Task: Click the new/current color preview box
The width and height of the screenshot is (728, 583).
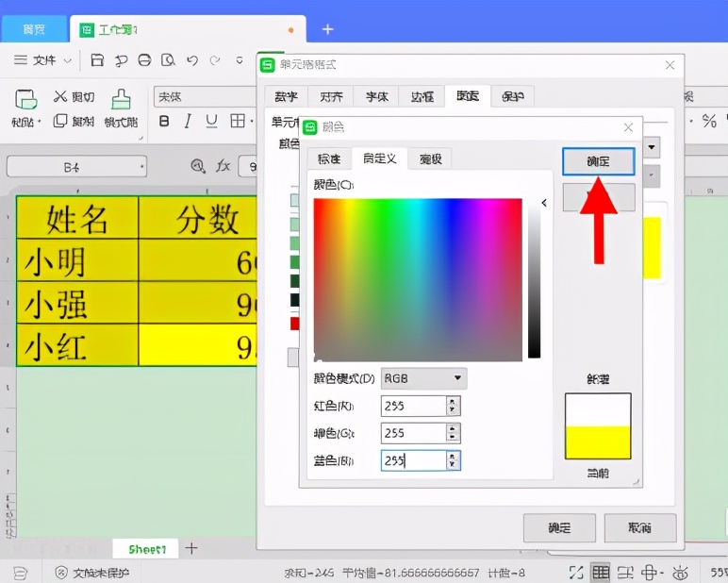Action: (598, 426)
